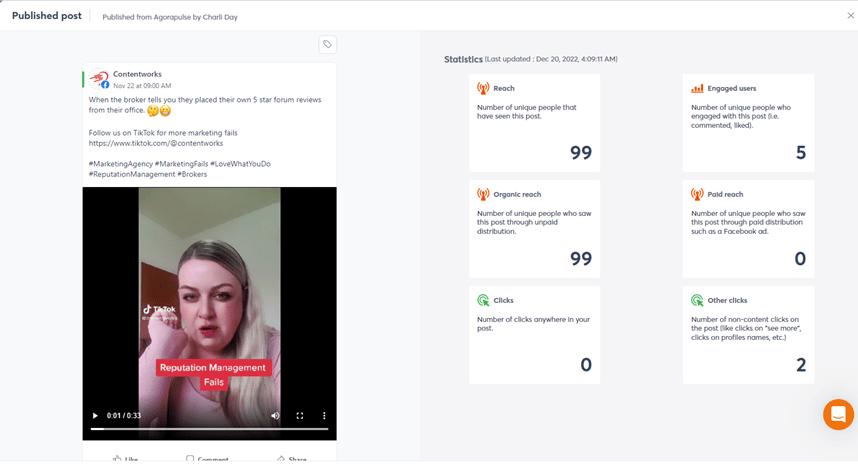Click the Organic reach value 99
This screenshot has height=466, width=858.
coord(581,259)
